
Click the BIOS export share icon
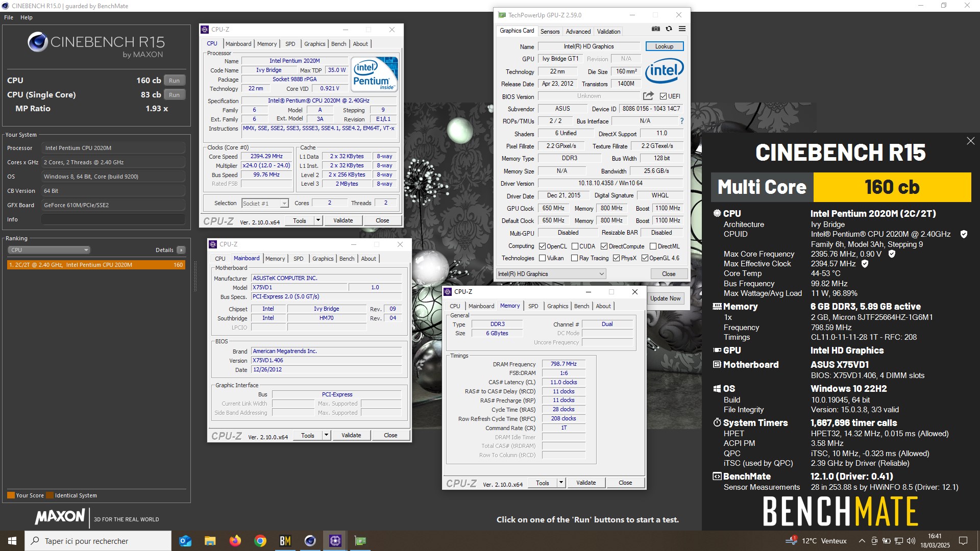coord(648,96)
